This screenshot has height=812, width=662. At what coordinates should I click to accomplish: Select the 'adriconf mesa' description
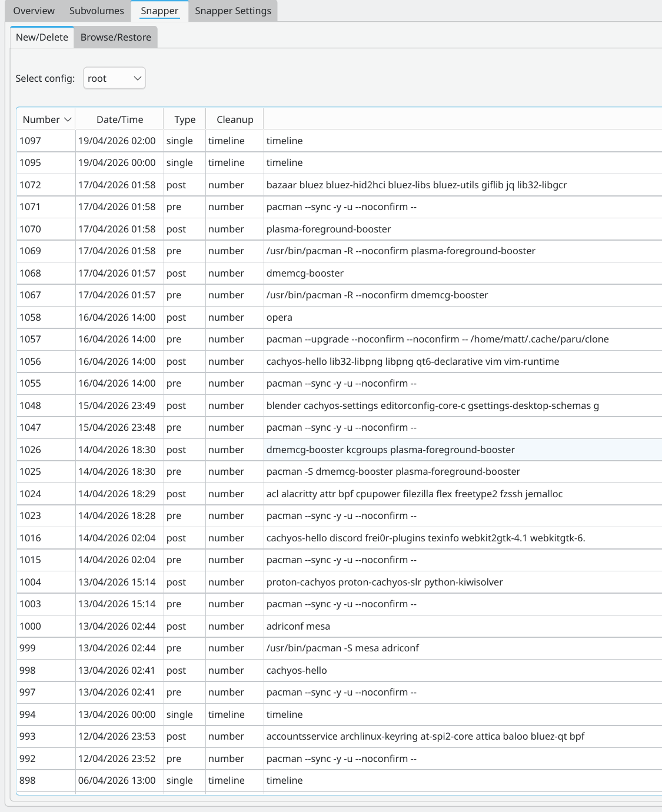(298, 626)
